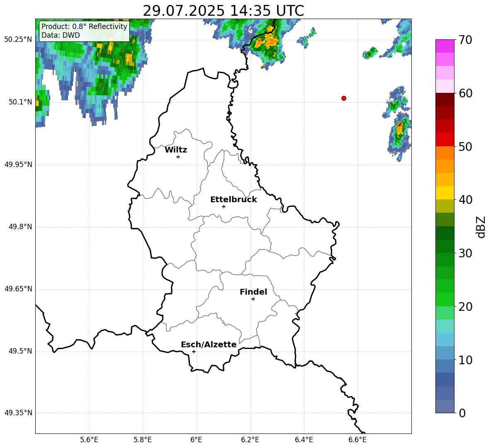Click the 6°E longitude label
The image size is (491, 448).
pos(196,440)
